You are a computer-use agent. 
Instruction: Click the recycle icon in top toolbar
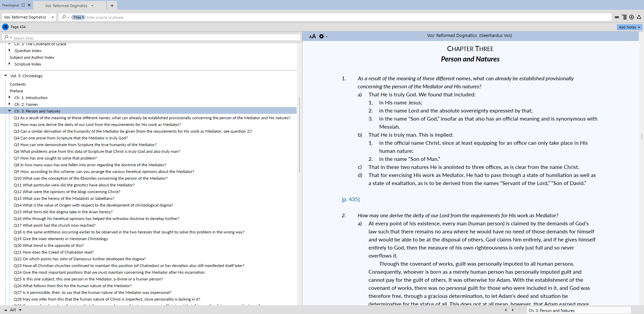pyautogui.click(x=639, y=17)
